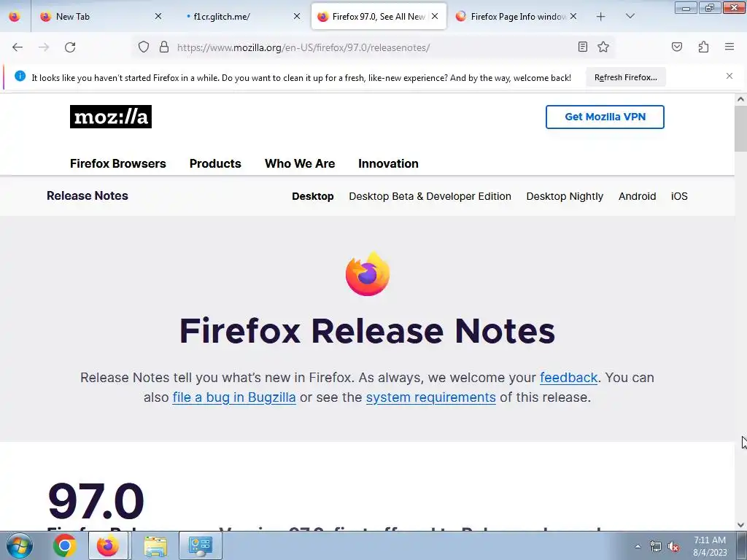Image resolution: width=747 pixels, height=560 pixels.
Task: Open the Extensions puzzle icon
Action: (x=703, y=47)
